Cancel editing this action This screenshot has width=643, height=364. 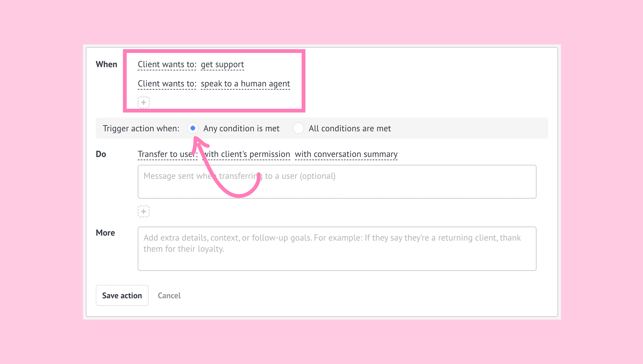click(169, 295)
